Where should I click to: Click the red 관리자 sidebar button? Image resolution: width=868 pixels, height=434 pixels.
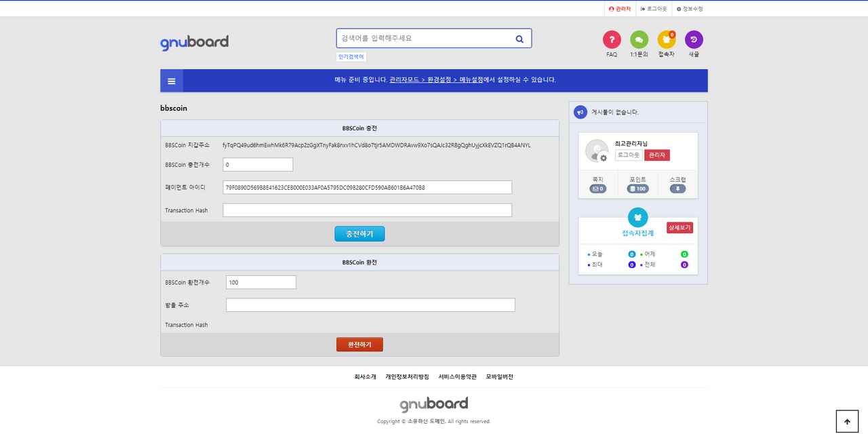coord(656,155)
